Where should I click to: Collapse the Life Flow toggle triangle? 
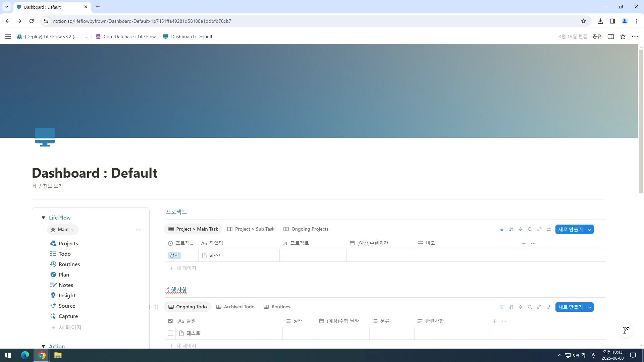coord(43,218)
